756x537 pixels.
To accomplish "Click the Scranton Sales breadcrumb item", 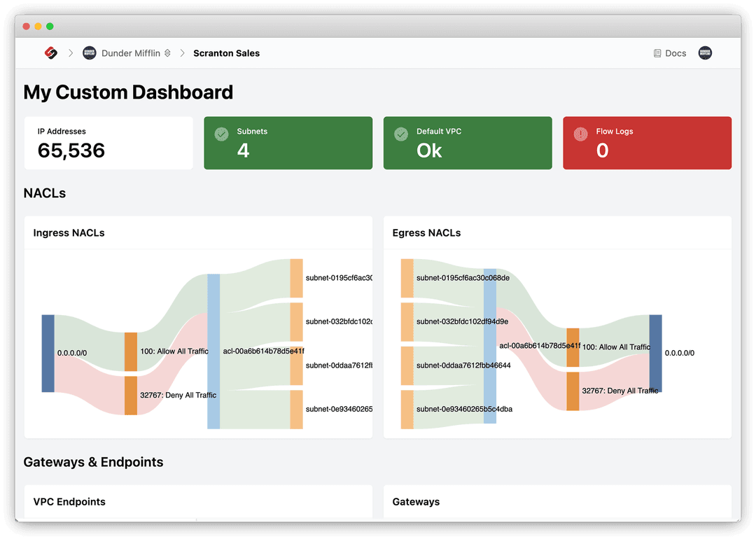I will pos(226,53).
